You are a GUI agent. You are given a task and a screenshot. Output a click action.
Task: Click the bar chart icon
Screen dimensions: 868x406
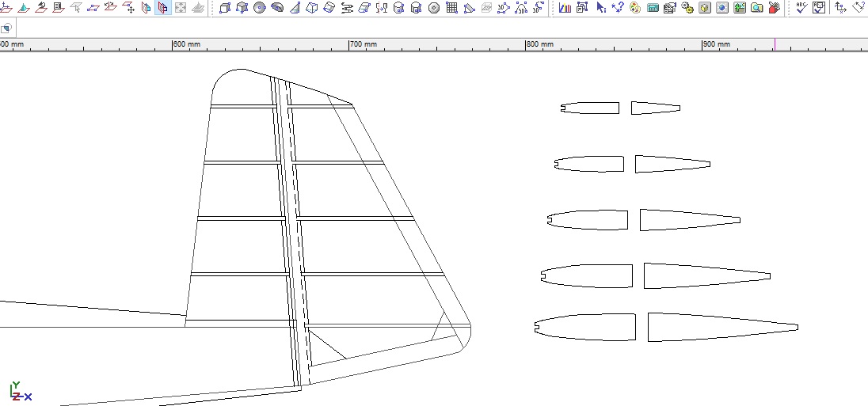[565, 8]
